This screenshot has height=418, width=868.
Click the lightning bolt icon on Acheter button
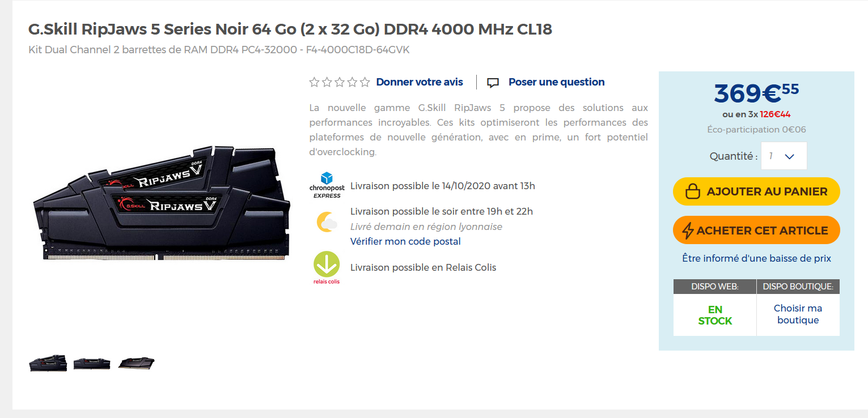coord(688,231)
